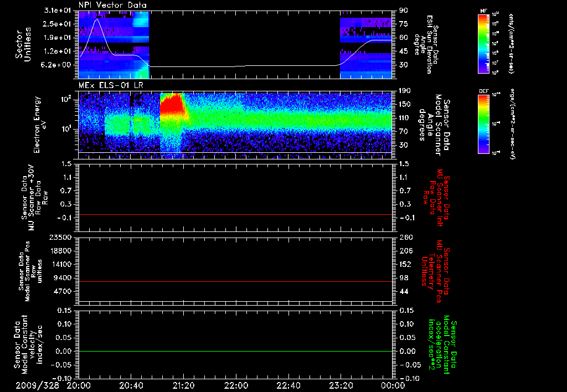Click the "110" scanner angle tick label
The height and width of the screenshot is (392, 567).
[405, 118]
